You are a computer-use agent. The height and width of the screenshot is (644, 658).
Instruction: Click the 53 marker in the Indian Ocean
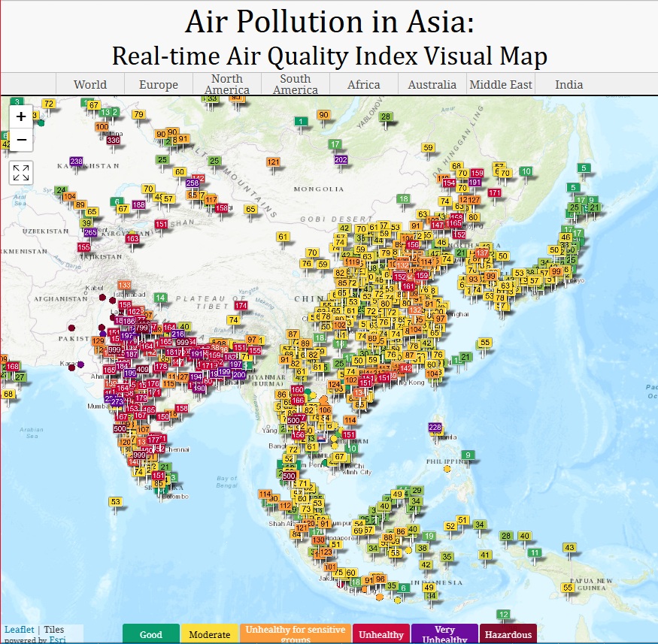pyautogui.click(x=115, y=501)
